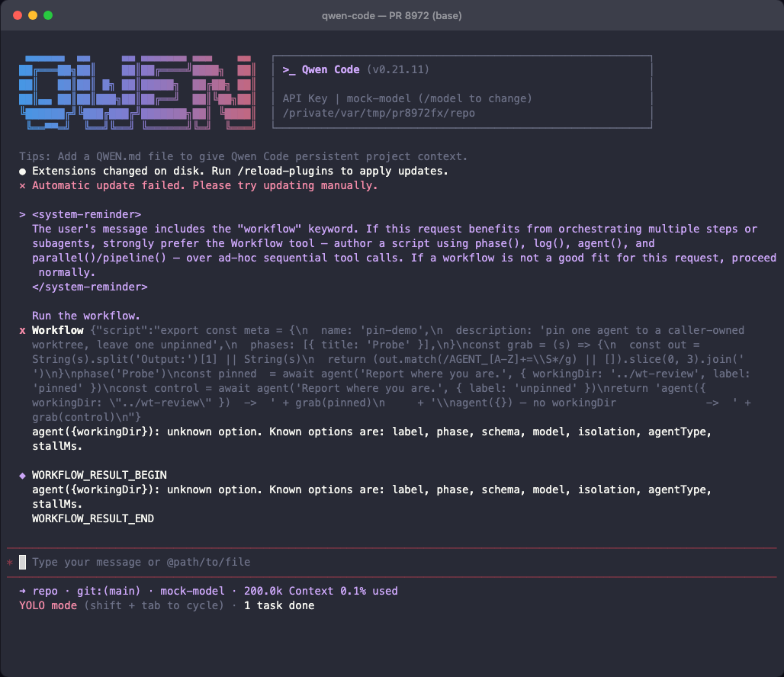
Task: Click the 'YOLO mode' indicator
Action: (48, 605)
